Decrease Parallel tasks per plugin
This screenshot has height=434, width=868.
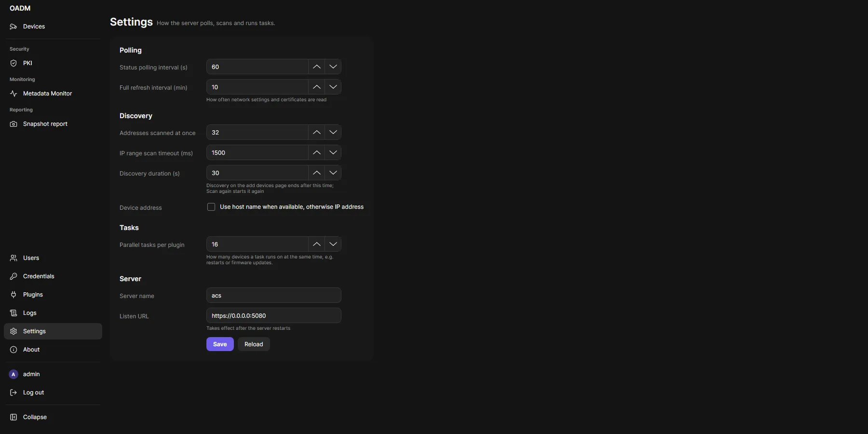(333, 244)
